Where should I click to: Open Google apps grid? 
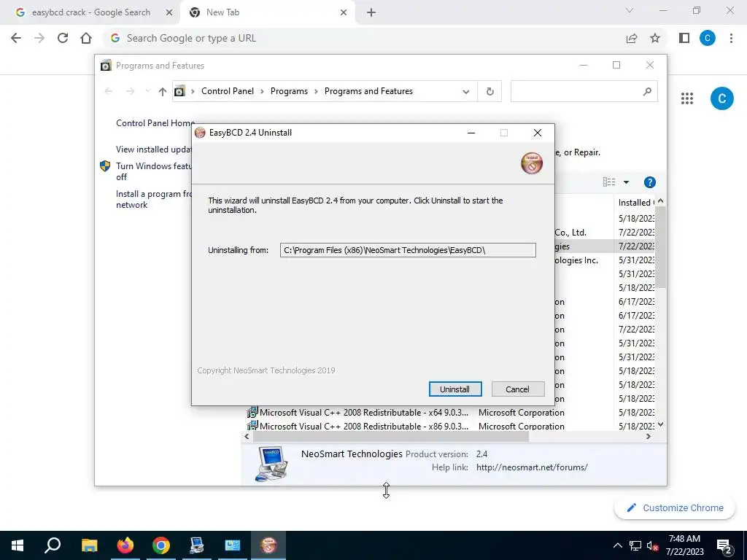[x=687, y=98]
